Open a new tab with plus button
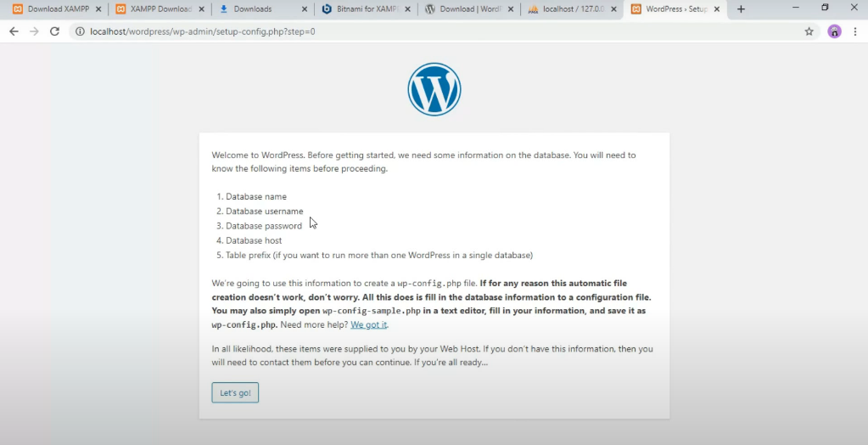Viewport: 868px width, 445px height. [741, 8]
